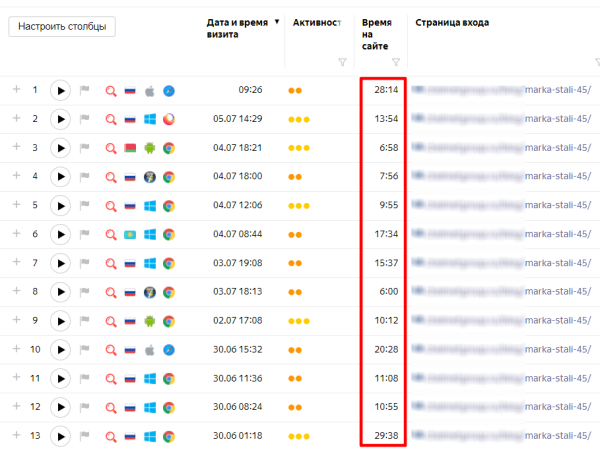Play the visit recording in row 5
Screen dimensions: 600x450
pyautogui.click(x=60, y=206)
